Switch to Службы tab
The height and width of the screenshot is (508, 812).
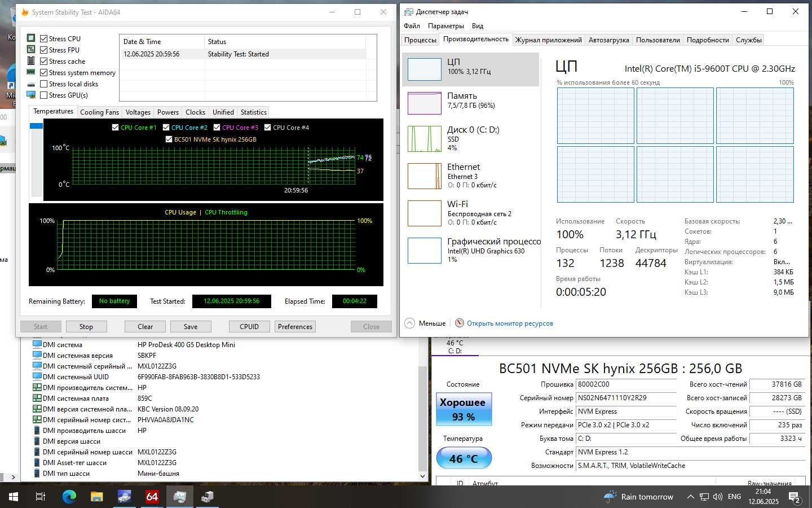point(748,40)
